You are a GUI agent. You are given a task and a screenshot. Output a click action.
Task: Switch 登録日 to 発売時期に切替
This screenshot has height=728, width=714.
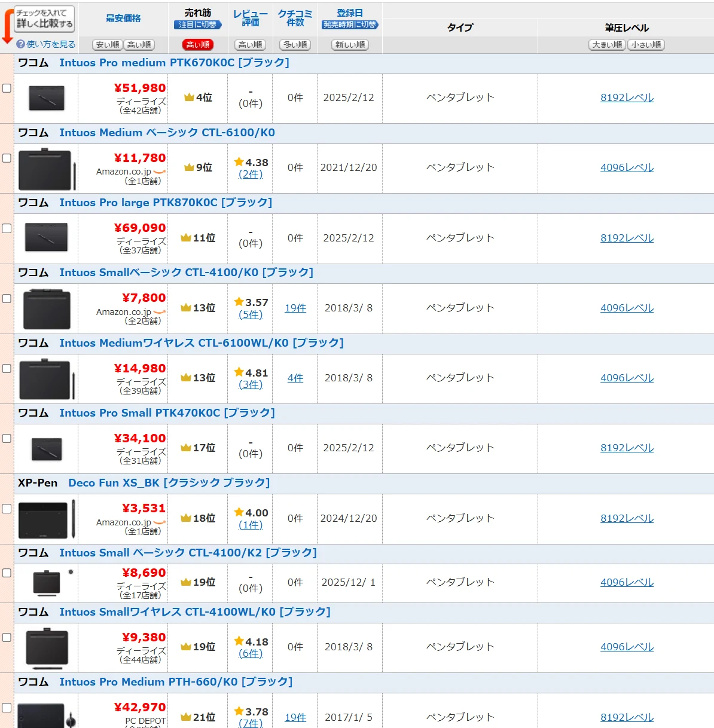[x=350, y=25]
